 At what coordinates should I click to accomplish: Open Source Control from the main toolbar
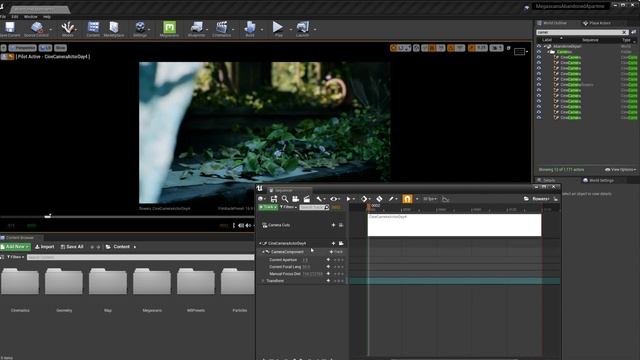pos(37,28)
